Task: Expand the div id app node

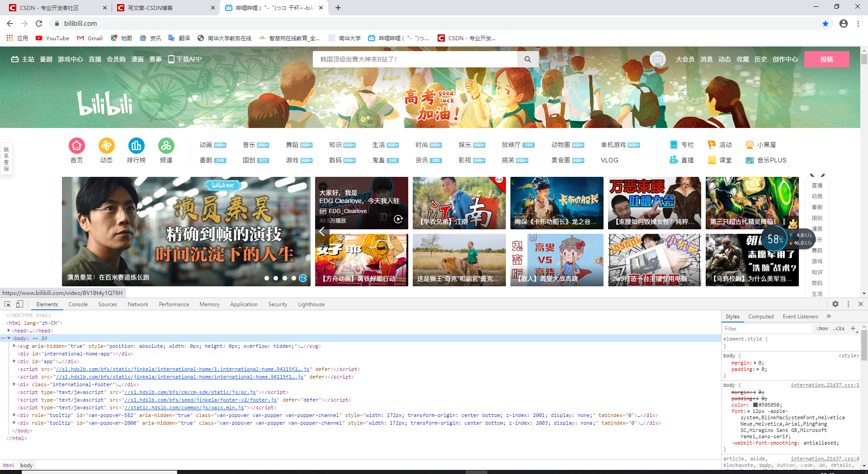Action: 14,361
